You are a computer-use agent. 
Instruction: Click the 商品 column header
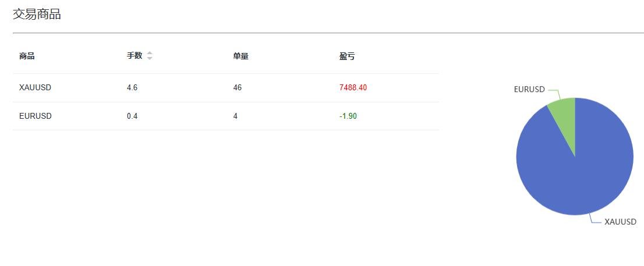pos(27,56)
